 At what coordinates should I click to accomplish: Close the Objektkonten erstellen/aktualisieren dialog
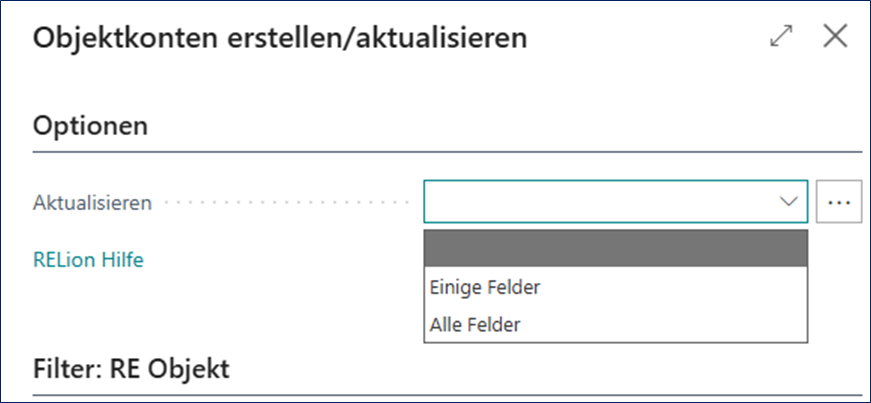pos(835,37)
